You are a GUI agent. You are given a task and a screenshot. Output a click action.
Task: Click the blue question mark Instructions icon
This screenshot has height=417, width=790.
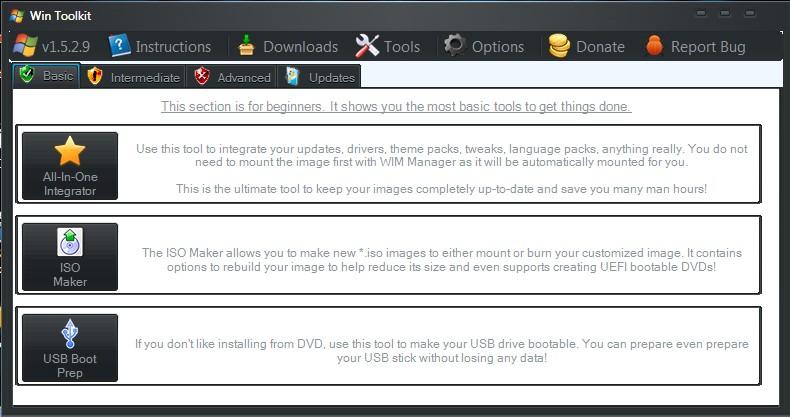tap(119, 45)
